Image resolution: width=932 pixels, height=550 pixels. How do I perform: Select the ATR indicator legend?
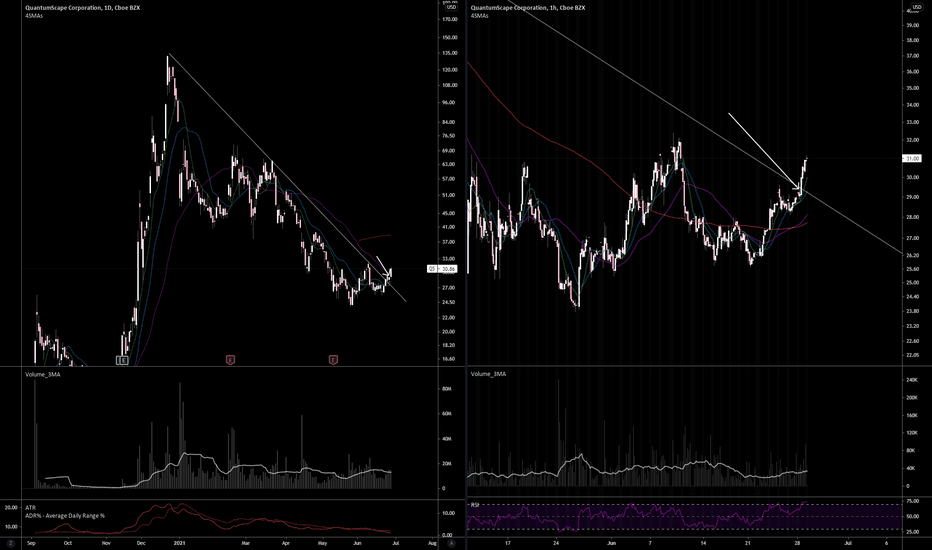[30, 508]
